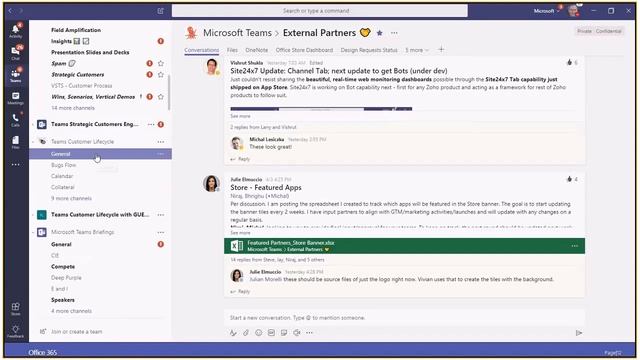Click the channel list scrollbar
The image size is (640, 360).
169,93
